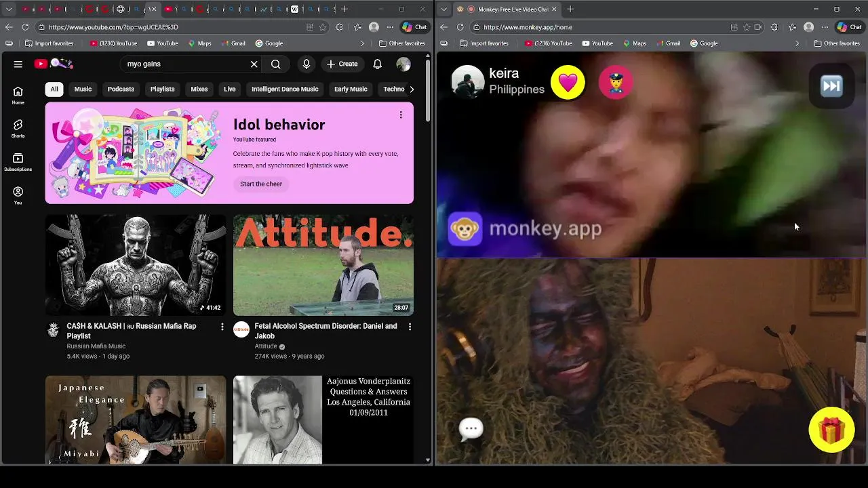Viewport: 868px width, 488px height.
Task: Select the Live filter chip
Action: (230, 89)
